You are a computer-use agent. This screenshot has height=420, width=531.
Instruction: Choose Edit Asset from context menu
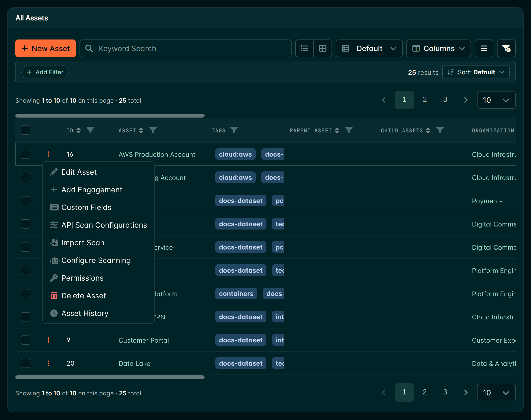point(98,172)
